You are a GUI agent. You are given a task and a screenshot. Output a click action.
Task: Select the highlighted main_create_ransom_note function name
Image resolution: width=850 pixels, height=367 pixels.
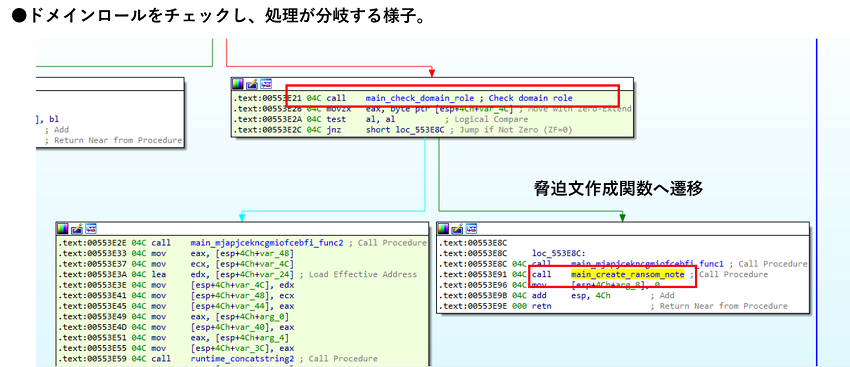[628, 274]
